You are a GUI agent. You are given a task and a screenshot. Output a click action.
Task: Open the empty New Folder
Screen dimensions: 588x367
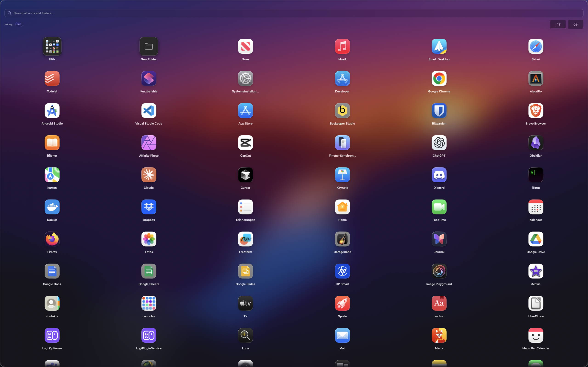tap(149, 46)
